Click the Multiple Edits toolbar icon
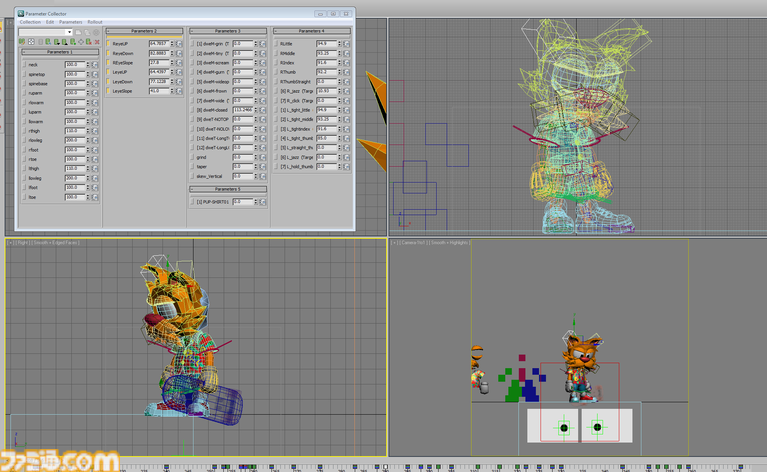The width and height of the screenshot is (767, 472). pyautogui.click(x=23, y=42)
